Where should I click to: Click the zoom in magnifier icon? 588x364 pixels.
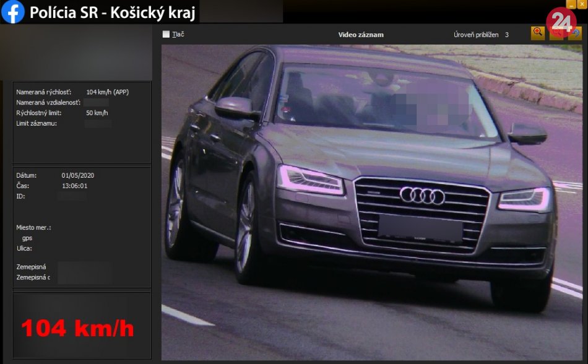pyautogui.click(x=538, y=32)
